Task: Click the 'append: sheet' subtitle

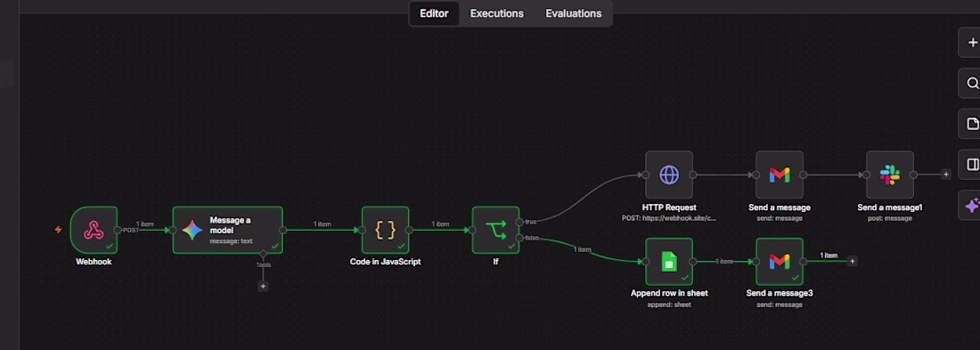Action: click(669, 305)
